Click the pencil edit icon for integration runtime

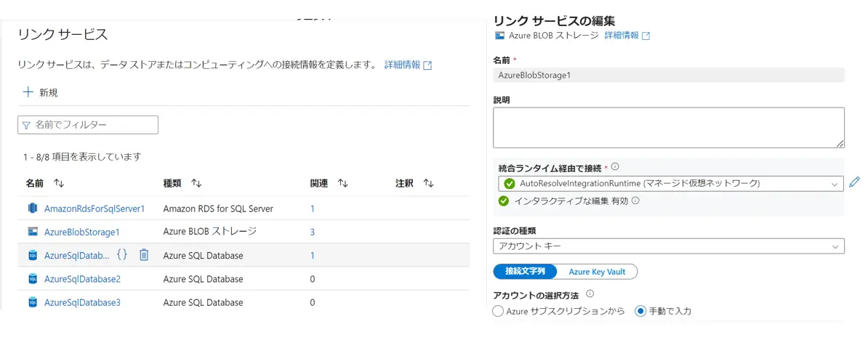[854, 182]
